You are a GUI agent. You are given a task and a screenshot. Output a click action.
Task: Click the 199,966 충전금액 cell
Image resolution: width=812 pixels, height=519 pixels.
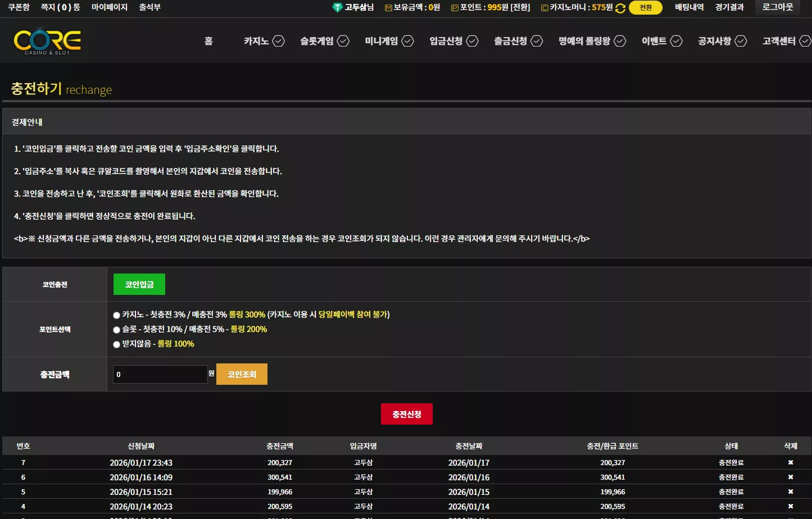click(280, 492)
